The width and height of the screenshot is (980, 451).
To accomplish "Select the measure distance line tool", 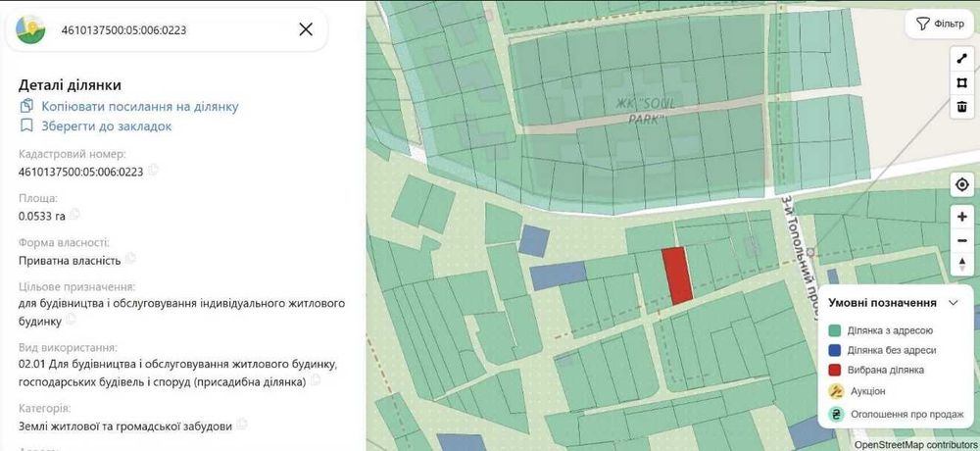I will pyautogui.click(x=962, y=59).
